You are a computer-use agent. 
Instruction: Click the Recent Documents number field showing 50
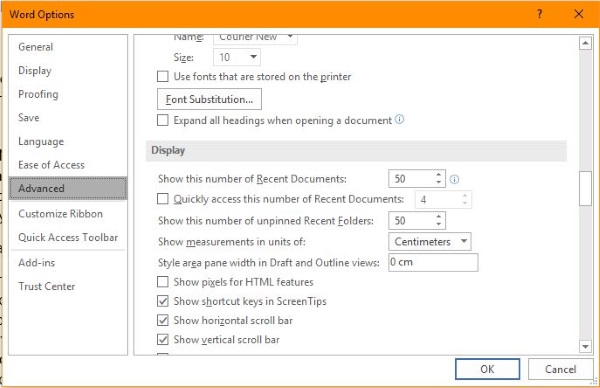click(x=411, y=179)
